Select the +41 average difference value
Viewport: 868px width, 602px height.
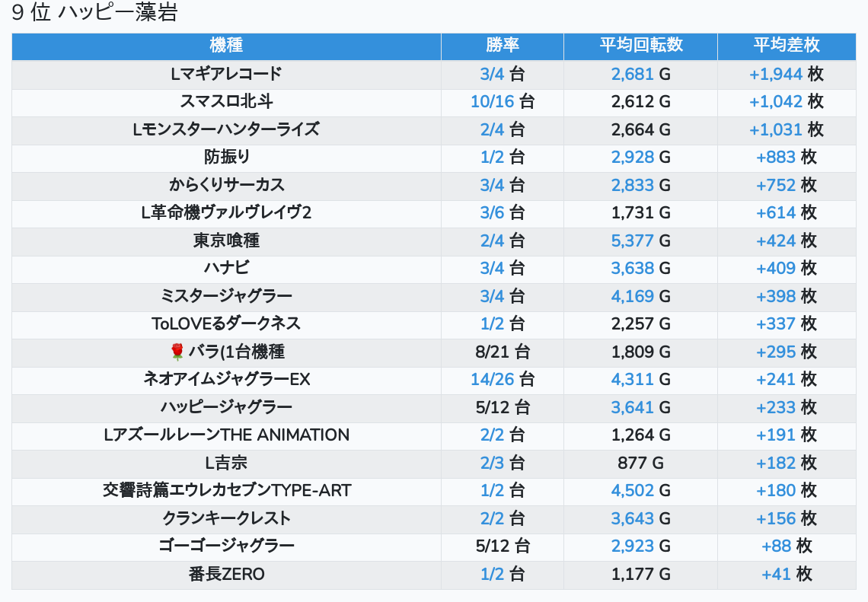[x=777, y=574]
